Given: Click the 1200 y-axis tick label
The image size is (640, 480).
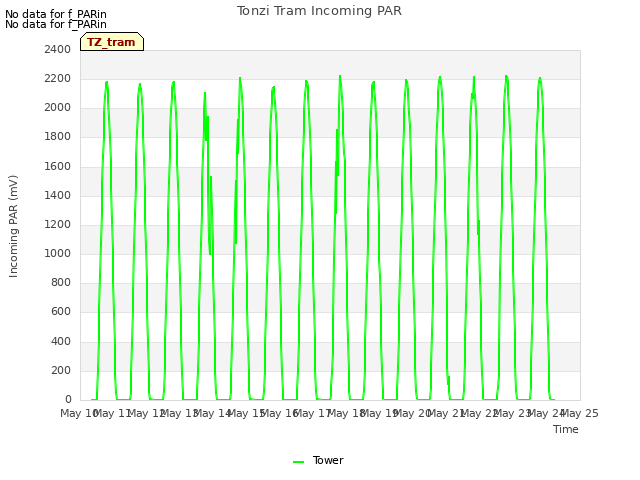Looking at the screenshot, I should coord(58,224).
